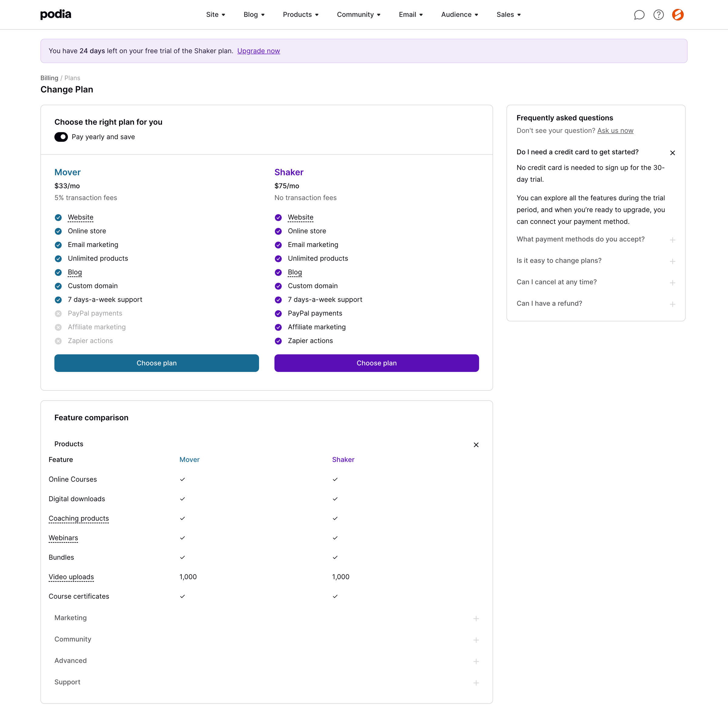
Task: Go to Billing via the breadcrumb
Action: point(49,78)
